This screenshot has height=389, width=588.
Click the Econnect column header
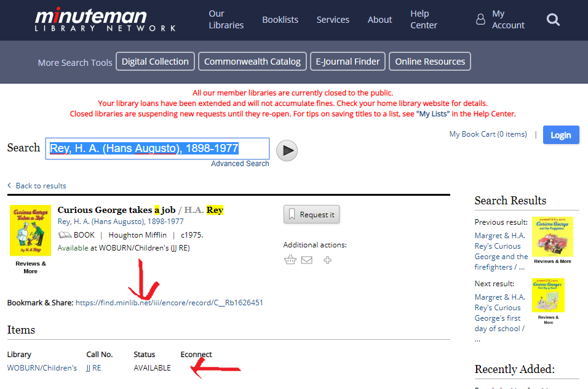click(196, 355)
